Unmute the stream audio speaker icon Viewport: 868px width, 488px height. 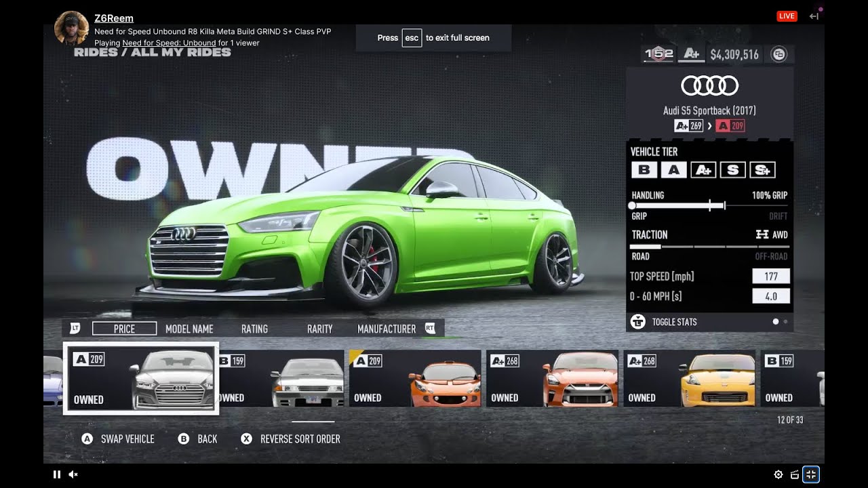point(73,474)
